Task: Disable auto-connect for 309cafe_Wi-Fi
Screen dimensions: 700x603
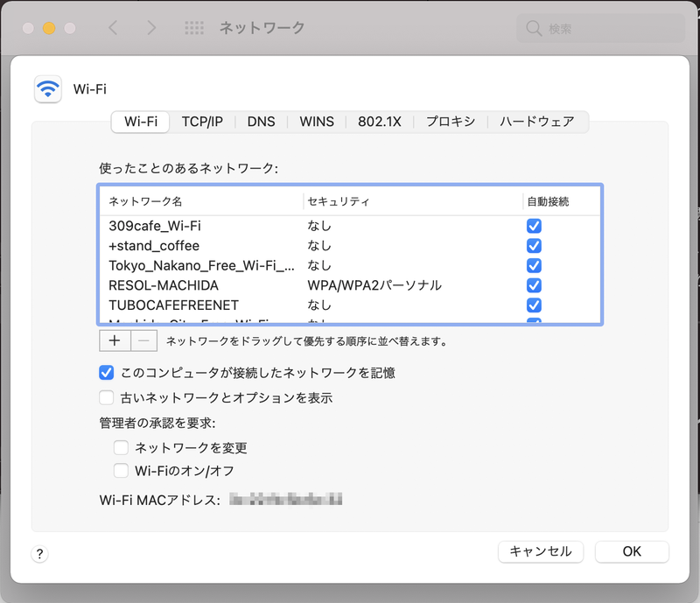Action: tap(534, 225)
